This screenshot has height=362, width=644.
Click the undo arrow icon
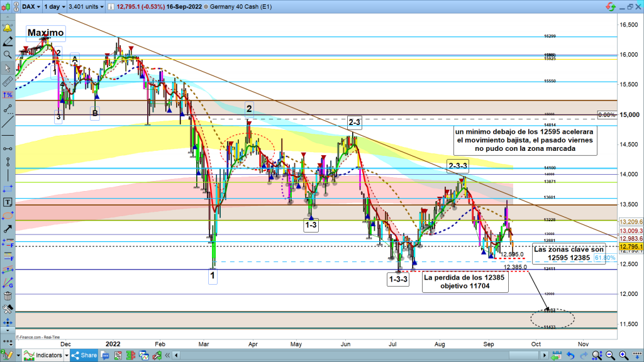tap(570, 355)
